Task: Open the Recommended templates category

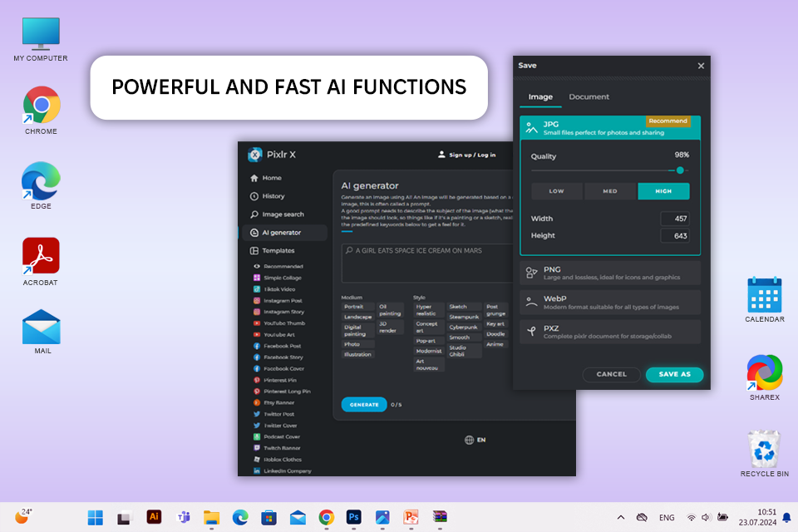Action: (278, 266)
